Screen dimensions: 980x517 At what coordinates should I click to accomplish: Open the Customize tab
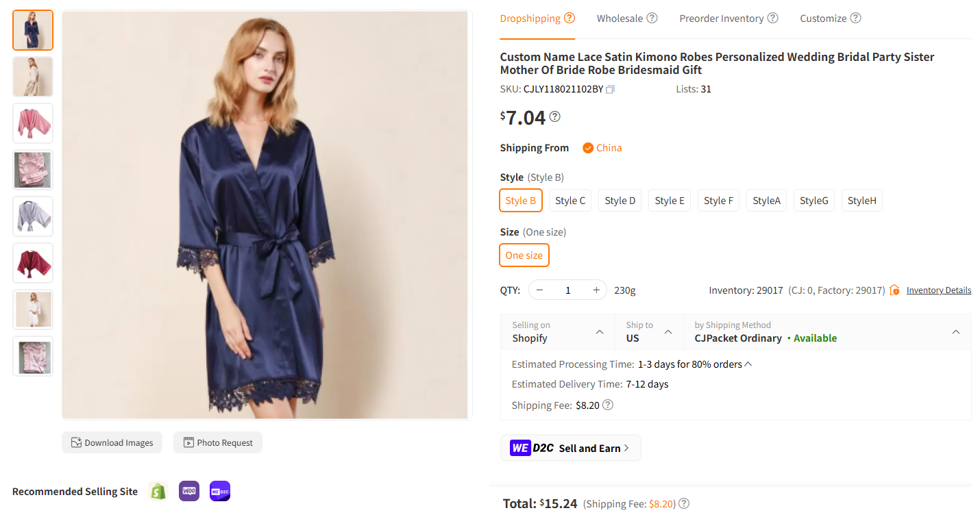click(x=824, y=18)
